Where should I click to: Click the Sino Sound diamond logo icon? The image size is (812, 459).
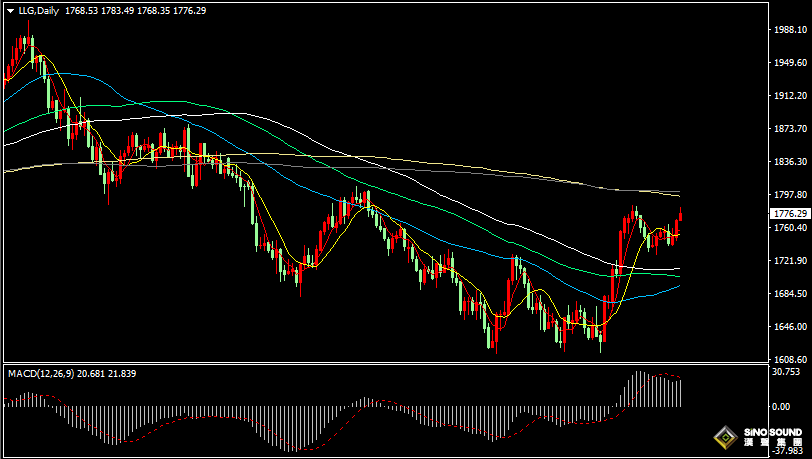coord(724,437)
